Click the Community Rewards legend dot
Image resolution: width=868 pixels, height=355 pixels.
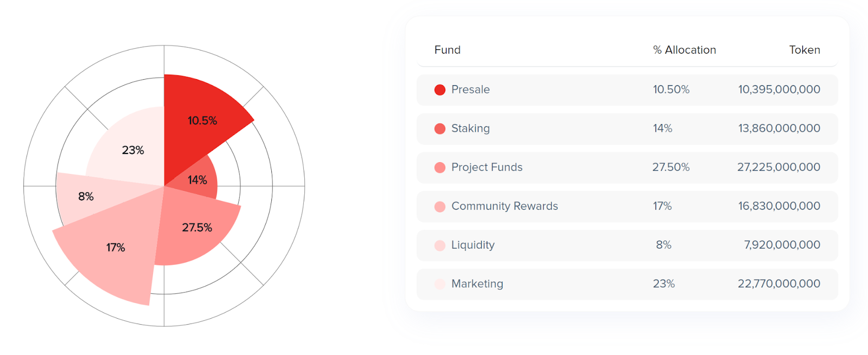[440, 206]
